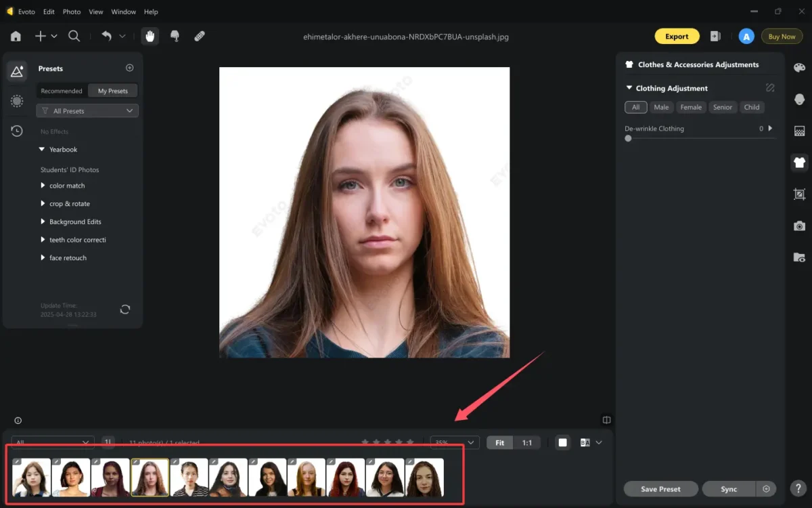This screenshot has height=508, width=812.
Task: Select the Senior filter chip
Action: click(723, 107)
